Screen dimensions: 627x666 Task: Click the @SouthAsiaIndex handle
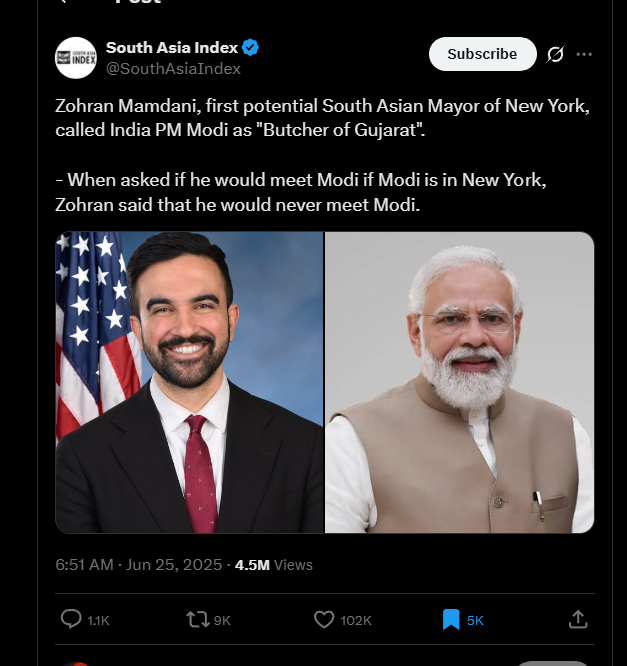(x=173, y=69)
